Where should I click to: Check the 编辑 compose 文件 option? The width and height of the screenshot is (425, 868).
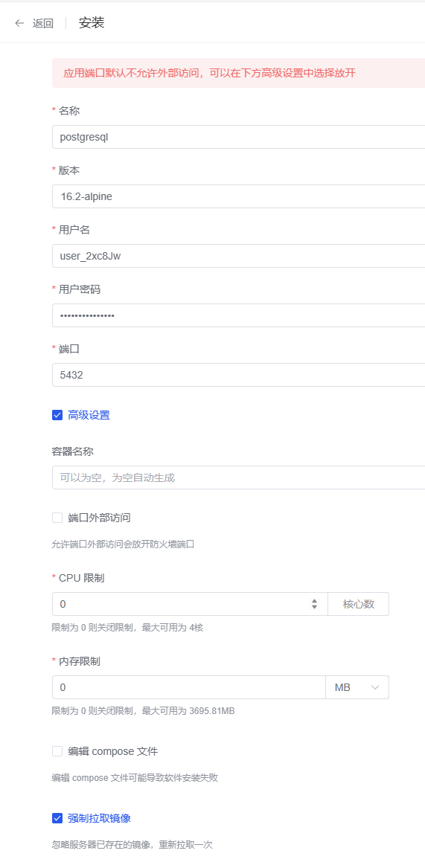pyautogui.click(x=57, y=751)
